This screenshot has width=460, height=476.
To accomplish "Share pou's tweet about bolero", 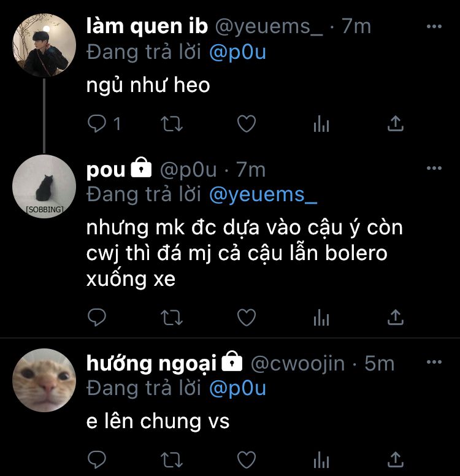I will 396,317.
